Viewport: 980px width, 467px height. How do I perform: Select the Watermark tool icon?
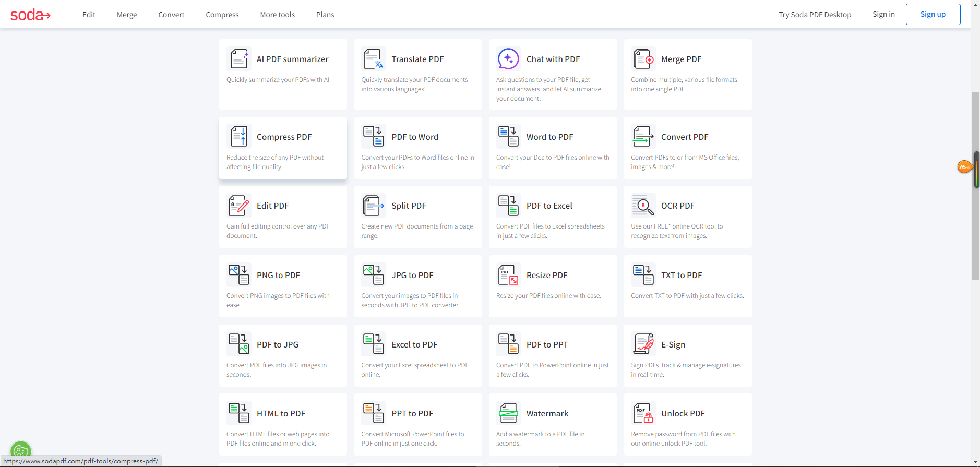tap(508, 413)
